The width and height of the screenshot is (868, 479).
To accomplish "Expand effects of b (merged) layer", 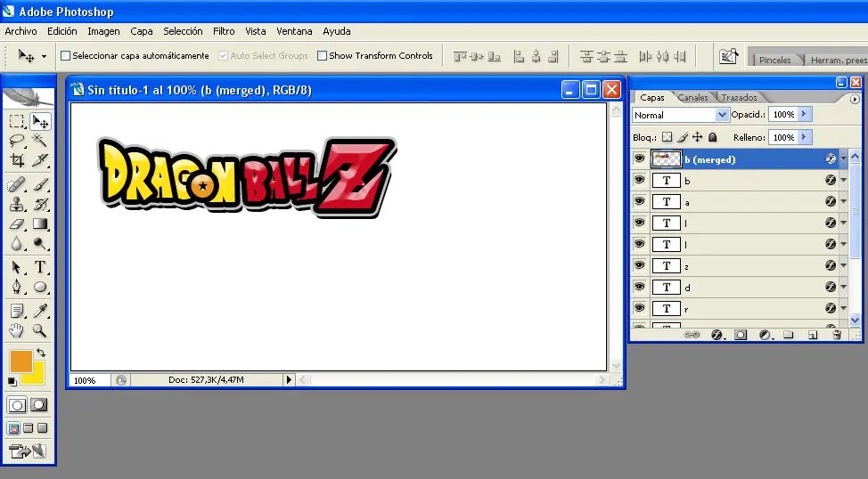I will [843, 158].
